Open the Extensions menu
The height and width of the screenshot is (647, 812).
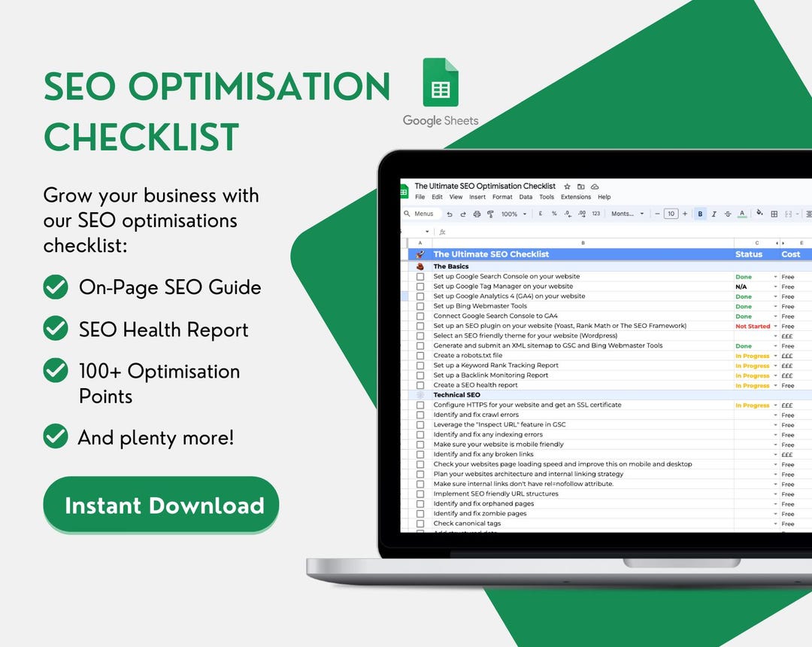[x=575, y=196]
